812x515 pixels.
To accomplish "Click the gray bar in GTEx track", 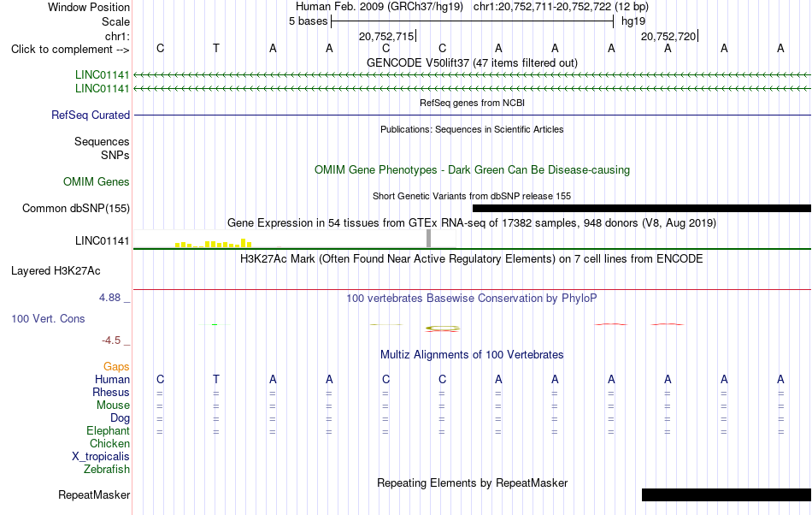I will coord(428,239).
